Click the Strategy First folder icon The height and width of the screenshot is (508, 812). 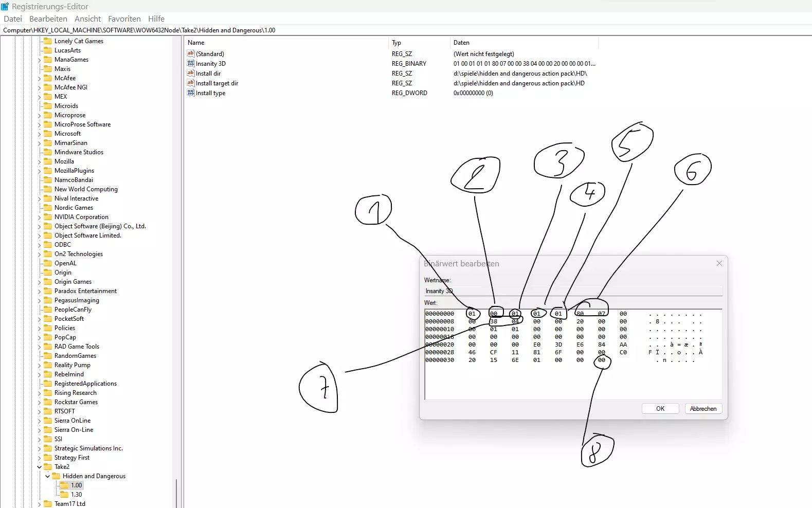click(48, 457)
